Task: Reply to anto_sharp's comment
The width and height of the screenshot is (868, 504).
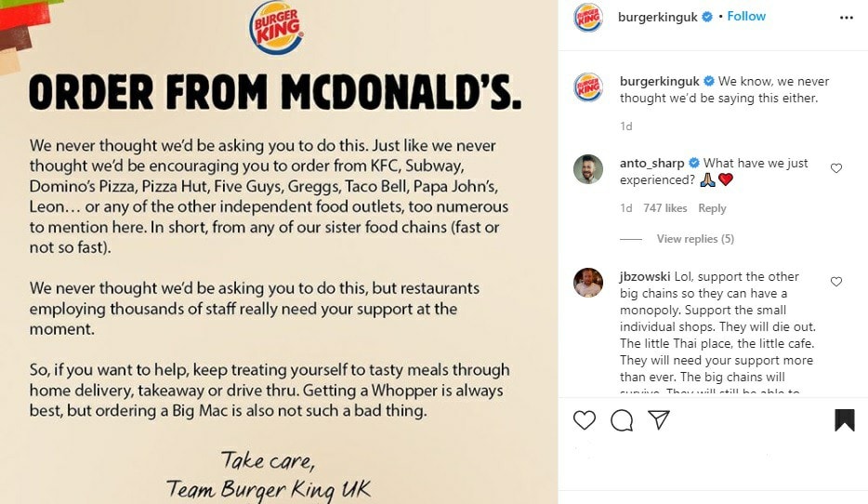Action: click(712, 208)
